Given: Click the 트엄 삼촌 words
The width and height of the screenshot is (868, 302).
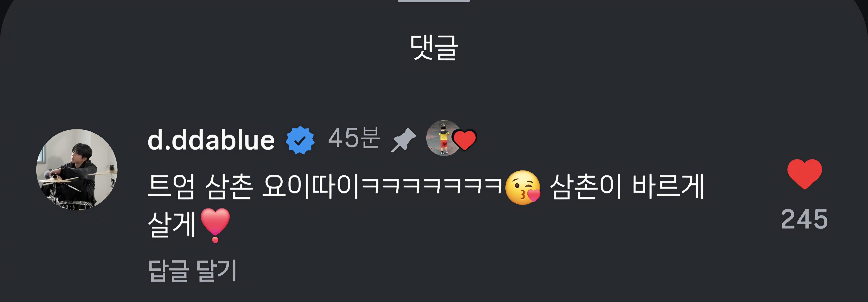Looking at the screenshot, I should (200, 187).
